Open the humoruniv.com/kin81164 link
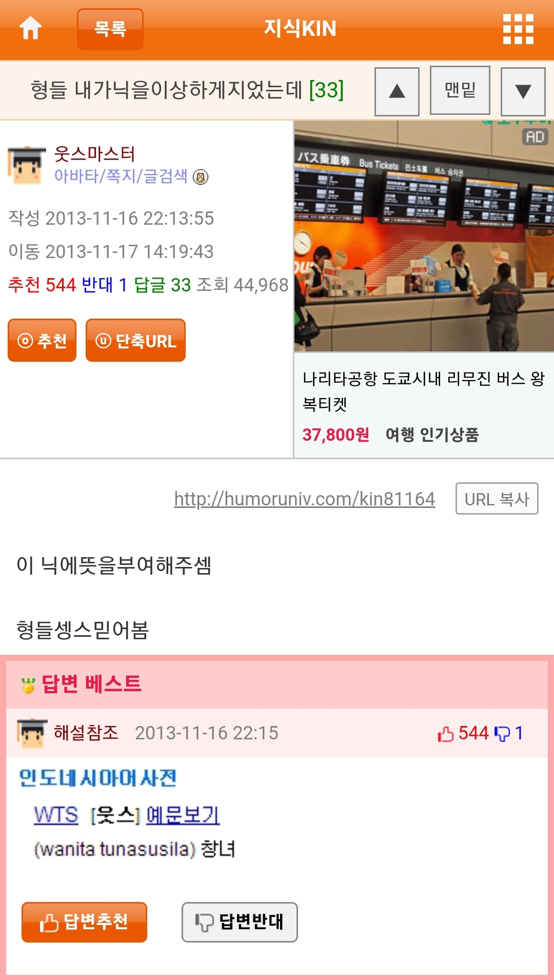The width and height of the screenshot is (554, 980). point(305,499)
